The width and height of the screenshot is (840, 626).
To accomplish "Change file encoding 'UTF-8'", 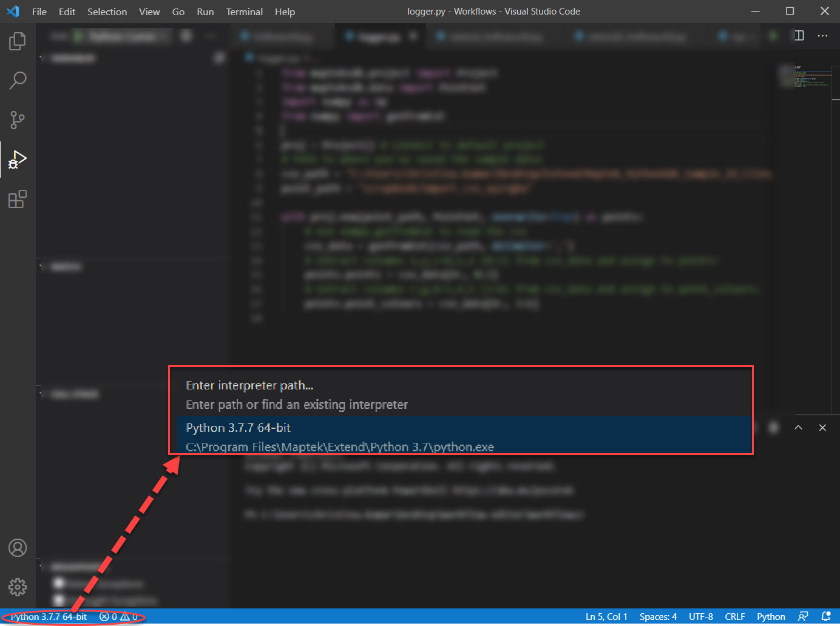I will [701, 617].
